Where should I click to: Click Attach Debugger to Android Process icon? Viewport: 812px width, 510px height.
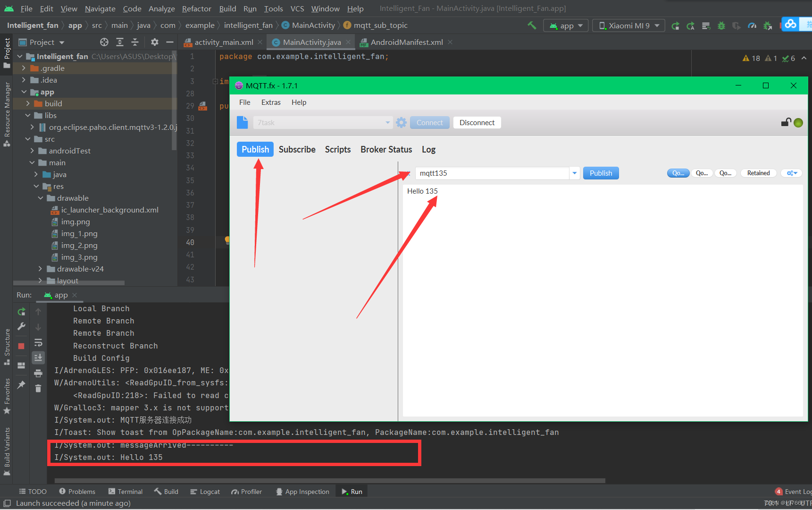(x=768, y=26)
